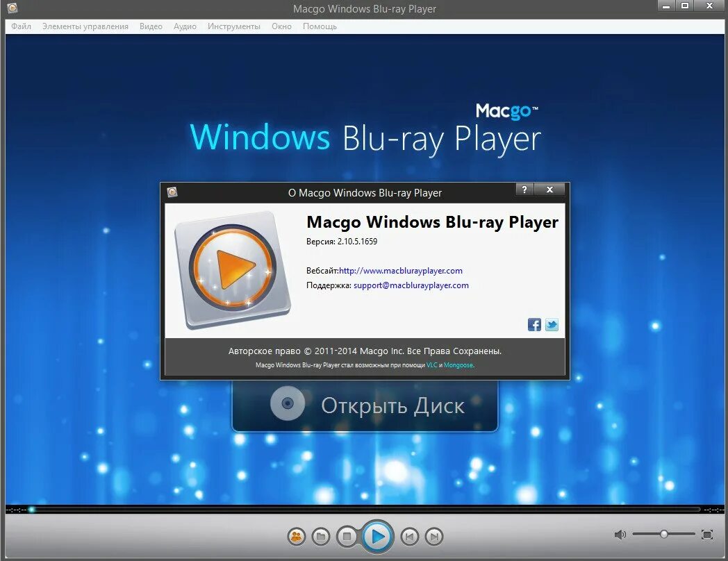
Task: Skip to next chapter
Action: point(434,537)
